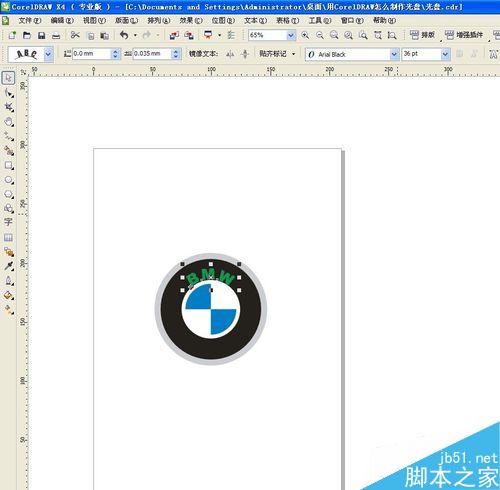
Task: Select the green B.M.W text on canvas
Action: click(x=211, y=277)
